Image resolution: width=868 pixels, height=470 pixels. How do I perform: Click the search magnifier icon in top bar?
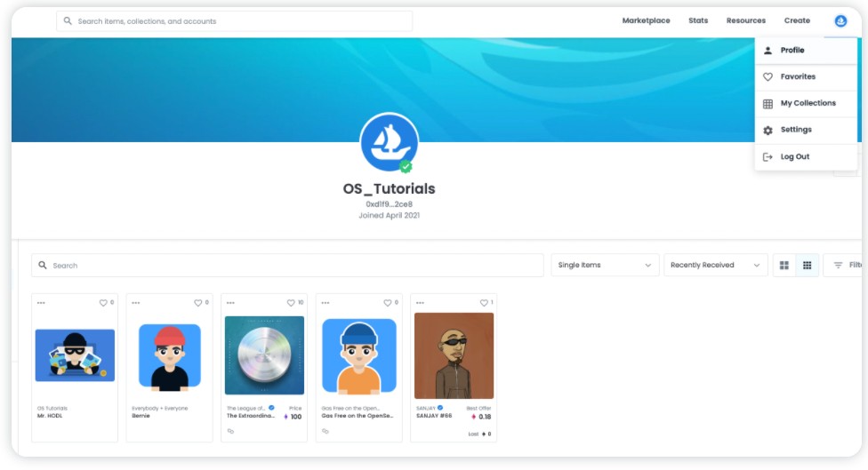(x=68, y=21)
